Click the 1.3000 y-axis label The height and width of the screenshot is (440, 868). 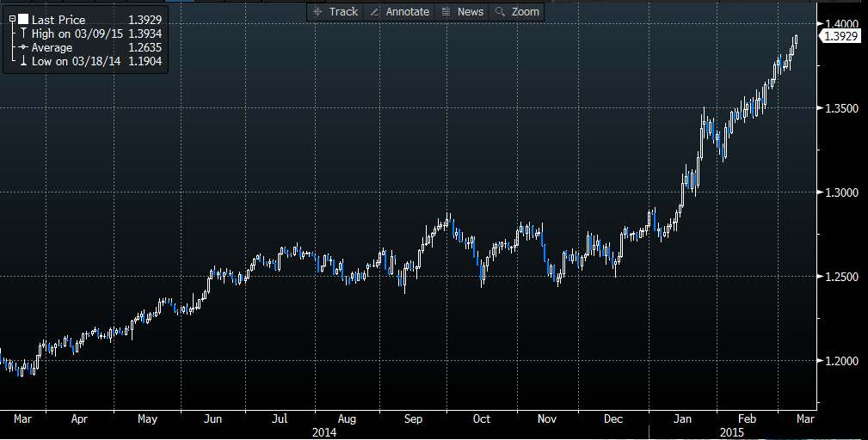[x=841, y=192]
